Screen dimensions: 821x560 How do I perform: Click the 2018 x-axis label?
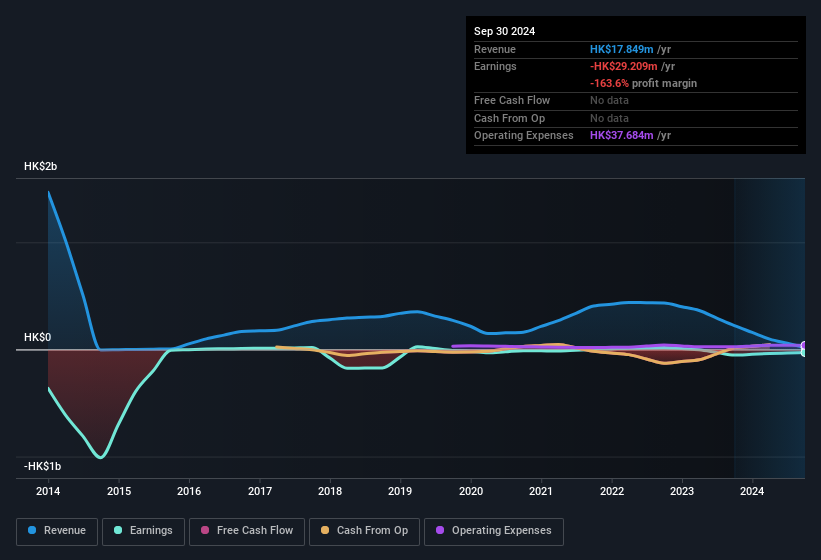point(330,491)
